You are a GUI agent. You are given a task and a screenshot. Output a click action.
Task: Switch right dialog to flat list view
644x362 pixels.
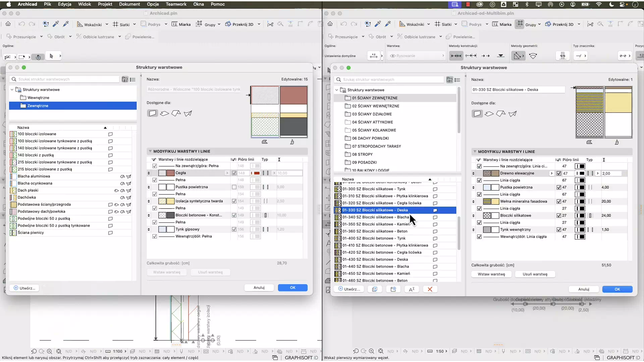pos(457,80)
